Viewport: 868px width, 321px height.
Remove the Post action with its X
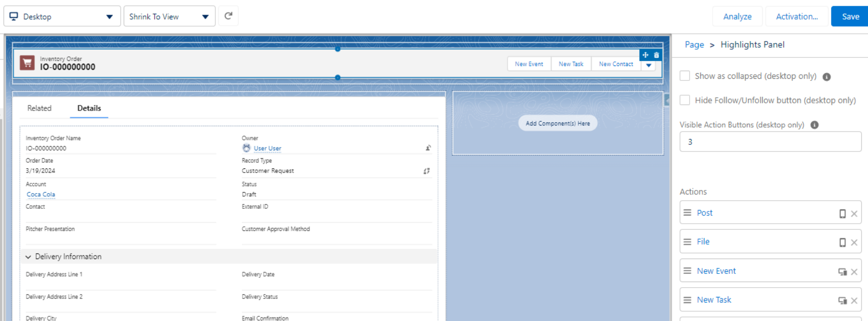tap(854, 213)
